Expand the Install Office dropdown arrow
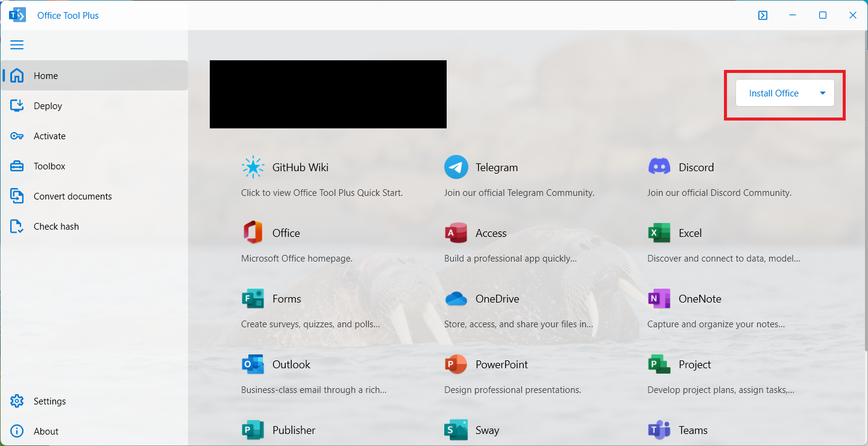The image size is (868, 446). tap(822, 93)
